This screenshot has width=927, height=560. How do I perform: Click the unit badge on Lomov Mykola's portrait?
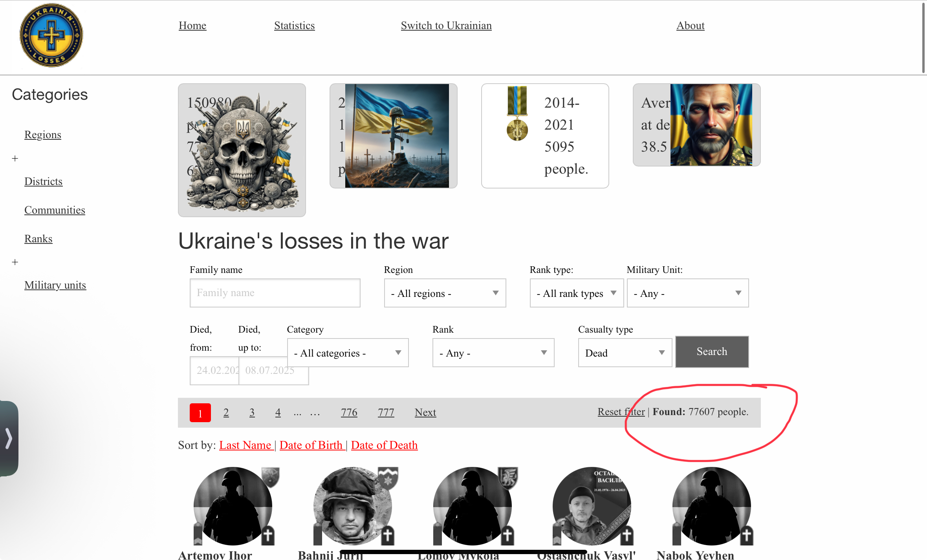point(508,478)
